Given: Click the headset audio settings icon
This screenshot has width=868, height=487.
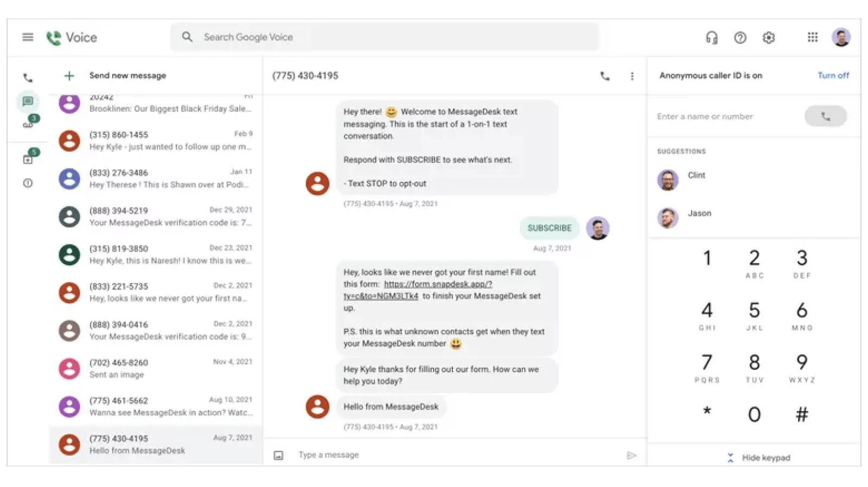Looking at the screenshot, I should 711,37.
